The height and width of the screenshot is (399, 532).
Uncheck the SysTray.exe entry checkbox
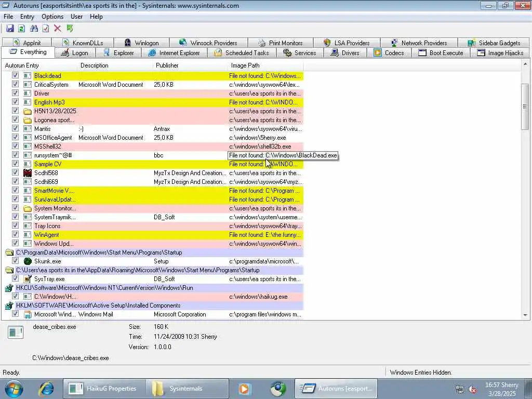click(15, 278)
